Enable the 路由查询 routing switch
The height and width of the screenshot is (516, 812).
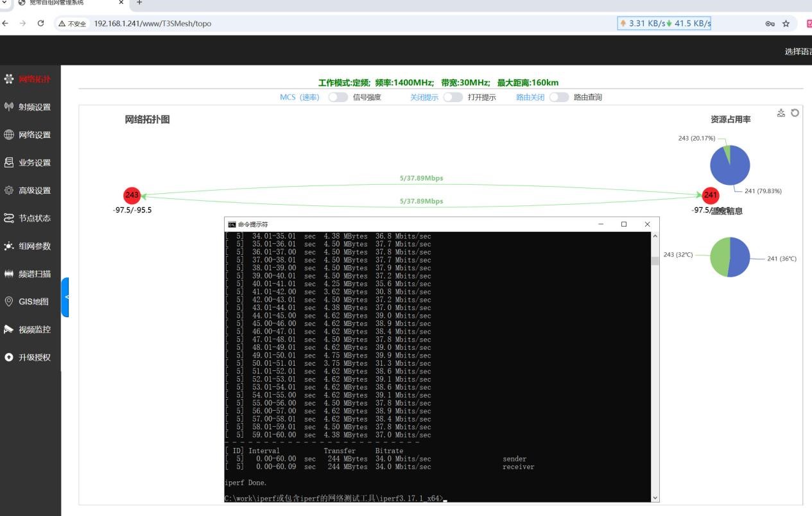click(x=558, y=98)
